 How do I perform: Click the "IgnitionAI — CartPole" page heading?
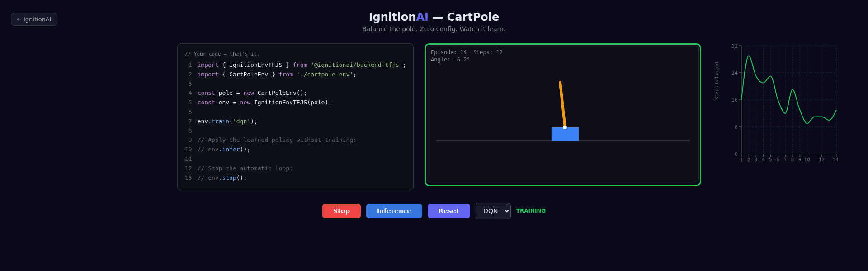(x=434, y=17)
